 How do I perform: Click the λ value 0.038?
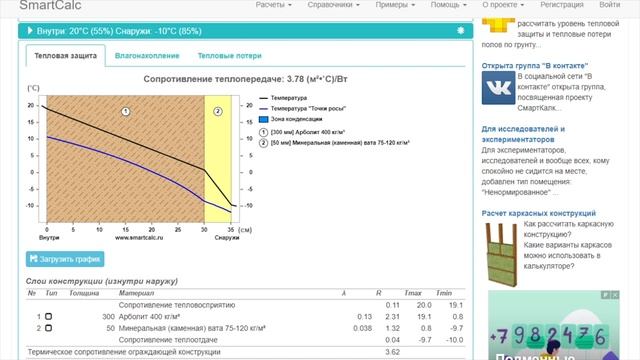coord(362,328)
